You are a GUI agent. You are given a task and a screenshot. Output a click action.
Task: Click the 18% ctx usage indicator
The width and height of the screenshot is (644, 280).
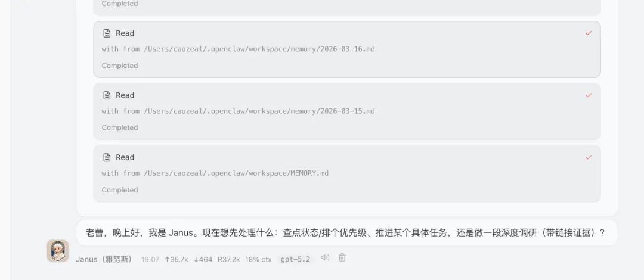point(258,259)
